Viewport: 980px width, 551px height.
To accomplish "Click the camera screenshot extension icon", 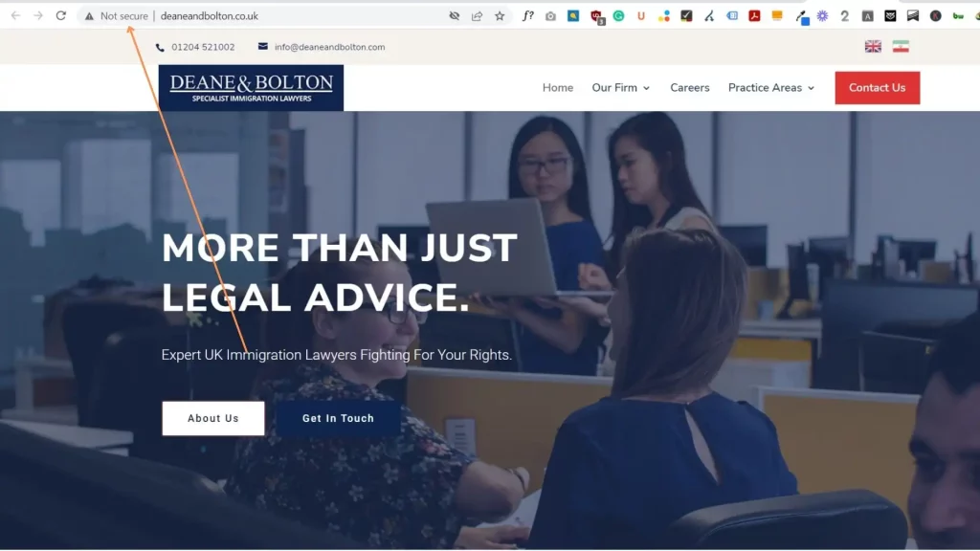I will tap(550, 16).
